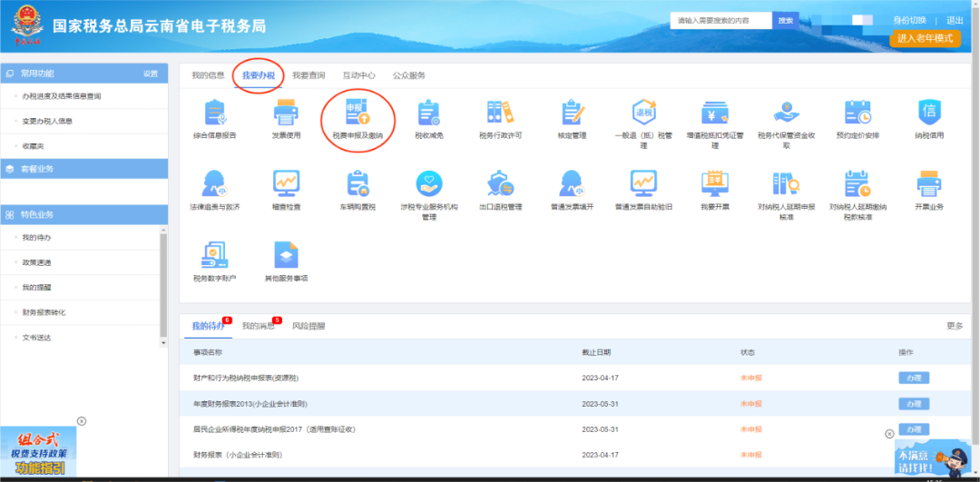Expand 常用功能 sidebar section header

click(84, 74)
